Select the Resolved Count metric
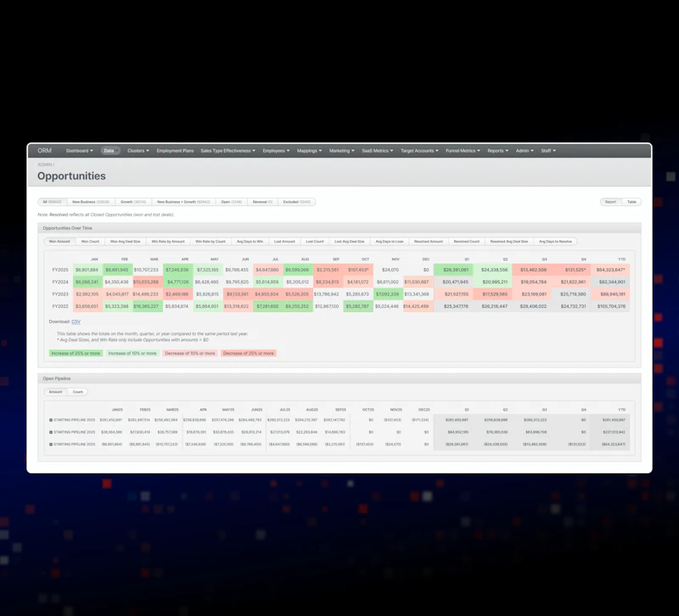Viewport: 679px width, 616px height. (x=466, y=242)
